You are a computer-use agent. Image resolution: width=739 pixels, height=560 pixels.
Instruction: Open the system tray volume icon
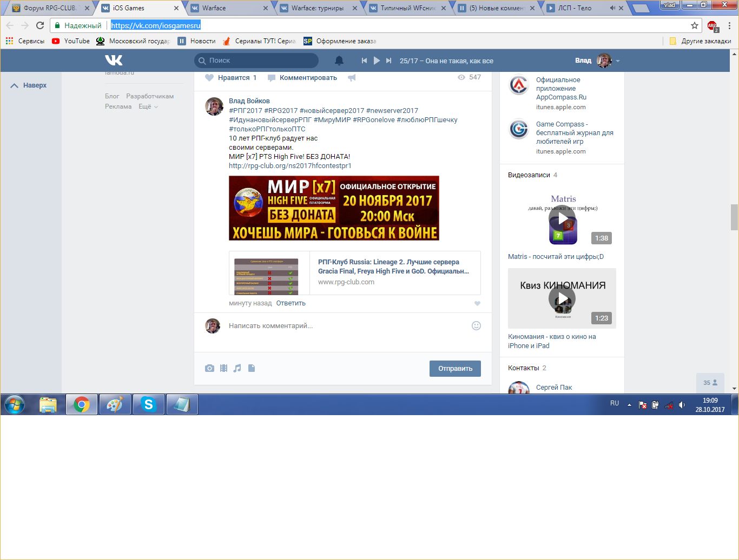pos(682,404)
